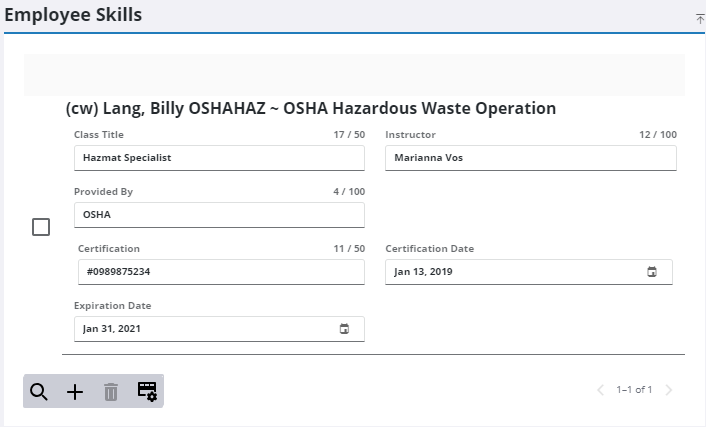The width and height of the screenshot is (706, 427).
Task: Edit the Certification number field
Action: pos(221,272)
